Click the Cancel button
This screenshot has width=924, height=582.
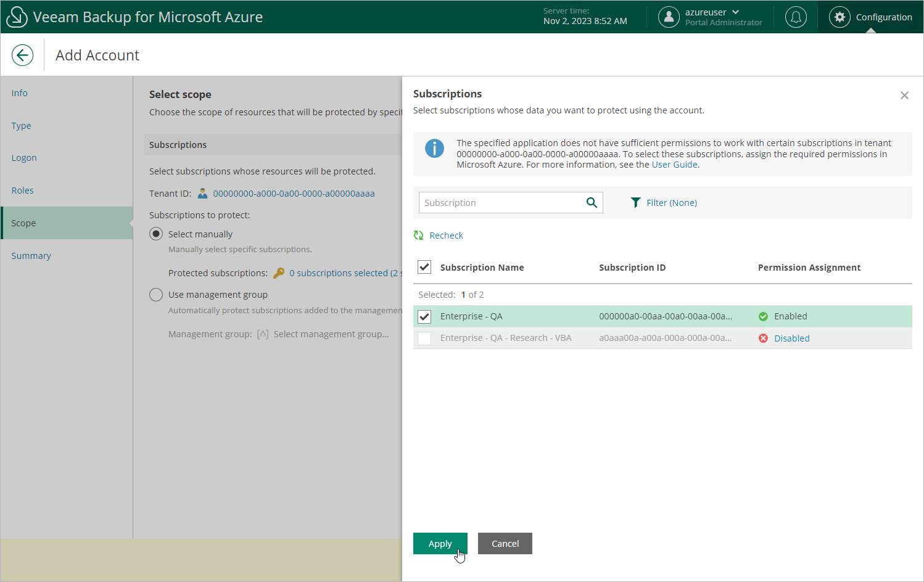(505, 543)
